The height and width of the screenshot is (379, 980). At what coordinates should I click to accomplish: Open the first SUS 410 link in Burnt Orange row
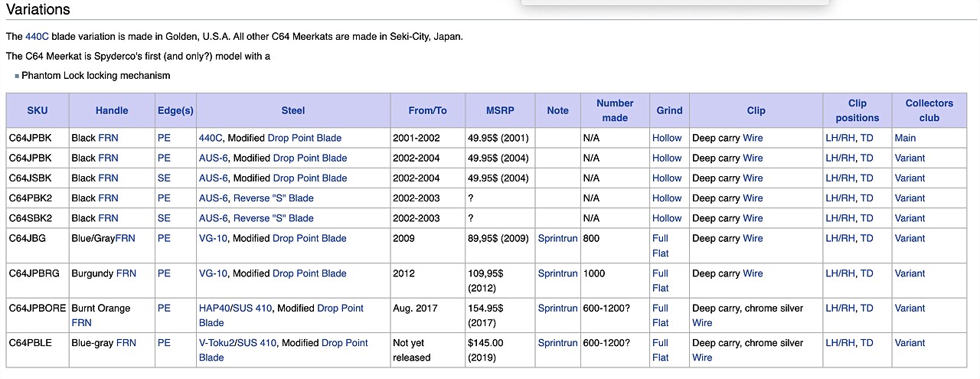click(x=254, y=308)
